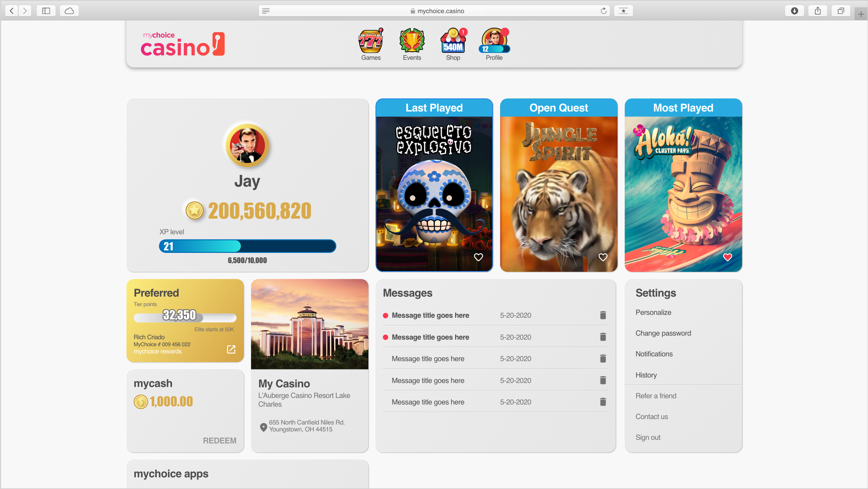The image size is (868, 489).
Task: Click the casino address 655 North Canfield
Action: (x=307, y=426)
